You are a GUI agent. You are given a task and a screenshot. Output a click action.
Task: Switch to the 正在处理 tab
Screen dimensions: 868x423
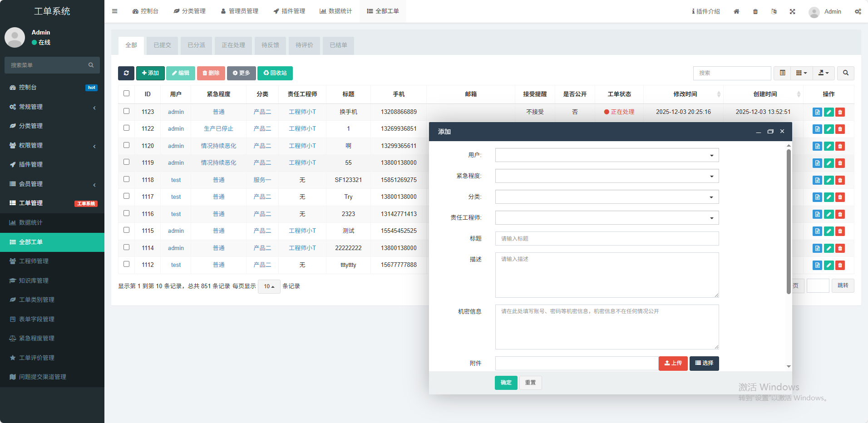[233, 45]
